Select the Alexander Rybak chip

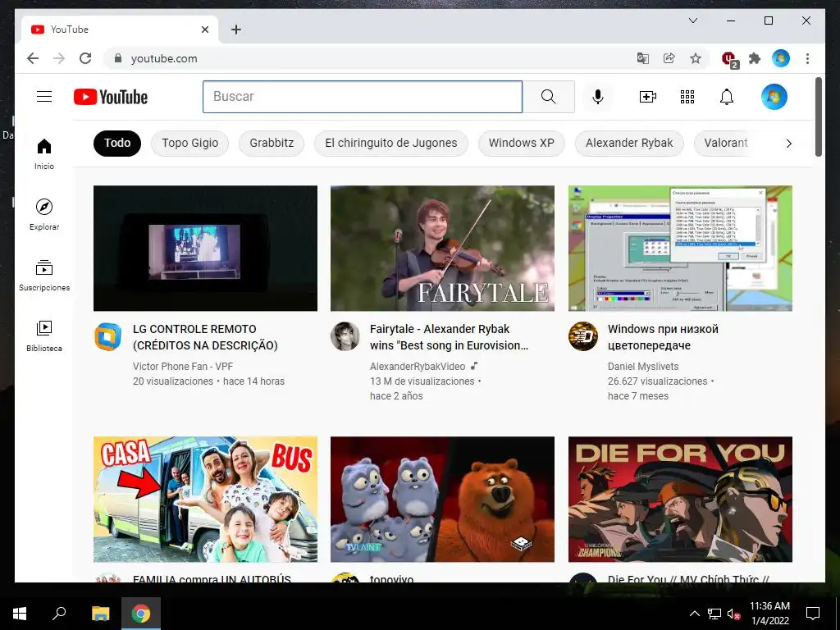click(x=629, y=143)
